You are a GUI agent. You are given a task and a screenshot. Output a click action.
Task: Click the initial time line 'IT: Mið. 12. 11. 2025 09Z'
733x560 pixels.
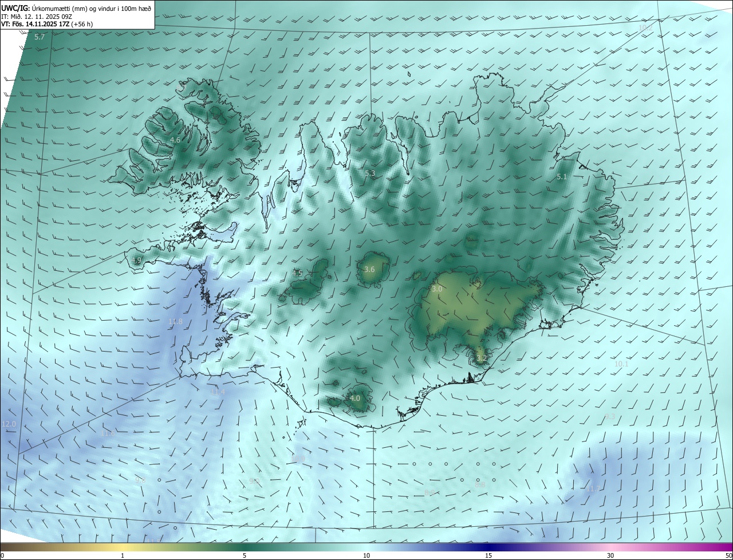click(x=36, y=17)
